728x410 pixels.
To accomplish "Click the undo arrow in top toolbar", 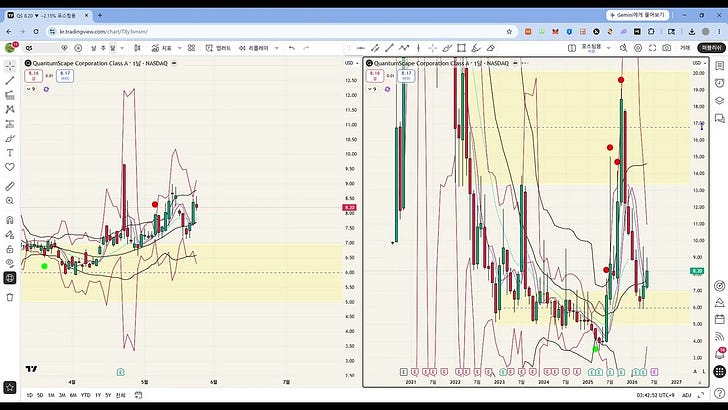I will pyautogui.click(x=292, y=48).
